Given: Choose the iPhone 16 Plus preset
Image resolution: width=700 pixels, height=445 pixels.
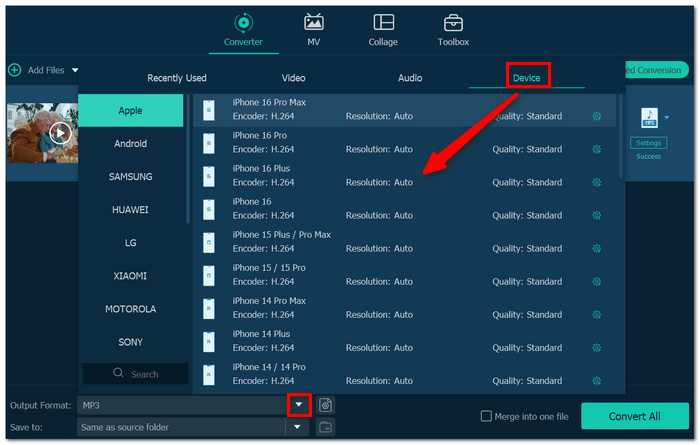Looking at the screenshot, I should [x=404, y=176].
